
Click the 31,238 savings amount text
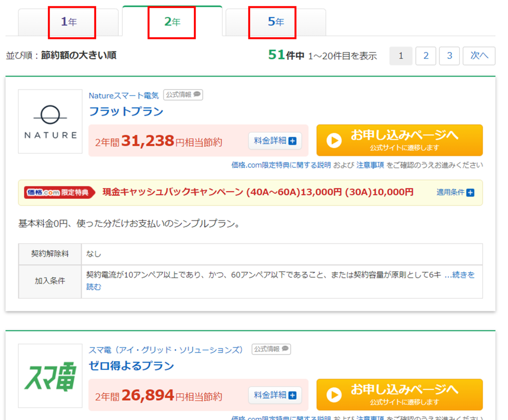[x=148, y=140]
